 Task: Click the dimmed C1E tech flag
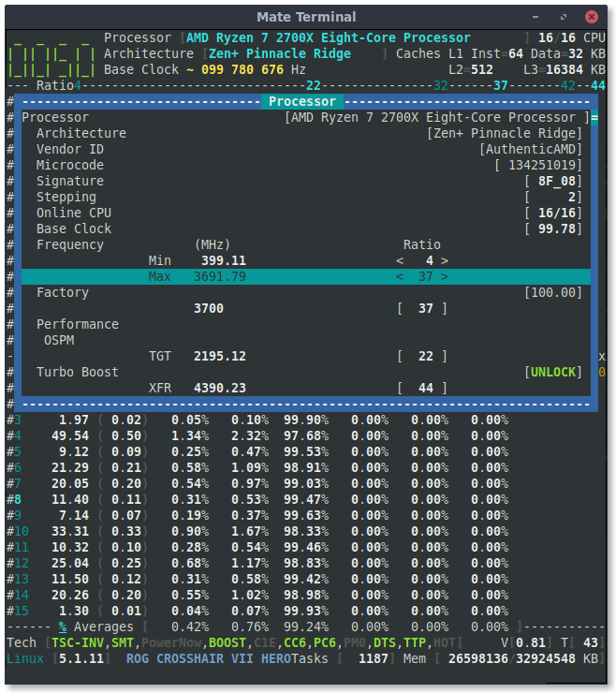point(265,642)
